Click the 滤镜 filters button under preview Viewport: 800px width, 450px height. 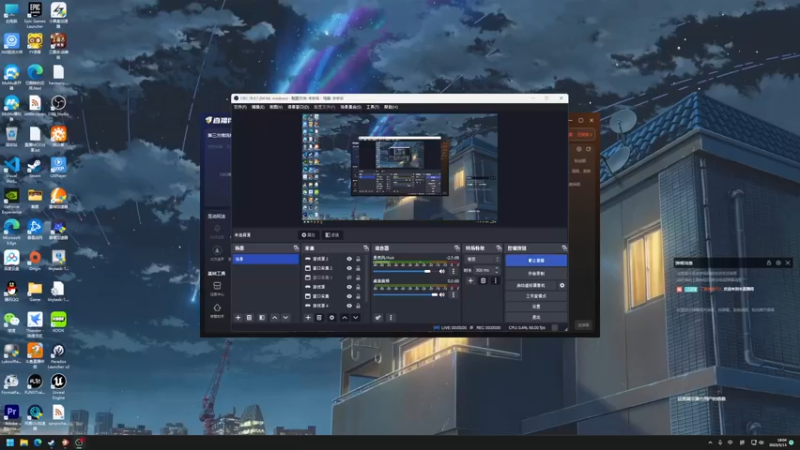332,235
